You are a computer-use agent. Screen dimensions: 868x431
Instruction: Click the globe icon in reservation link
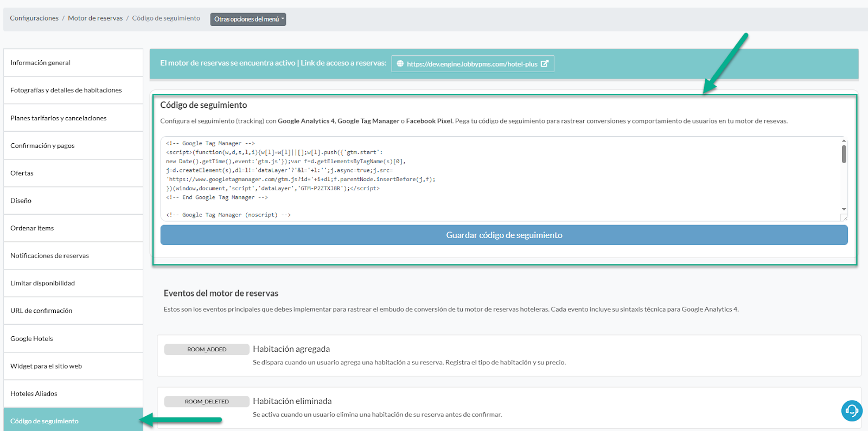pyautogui.click(x=400, y=63)
